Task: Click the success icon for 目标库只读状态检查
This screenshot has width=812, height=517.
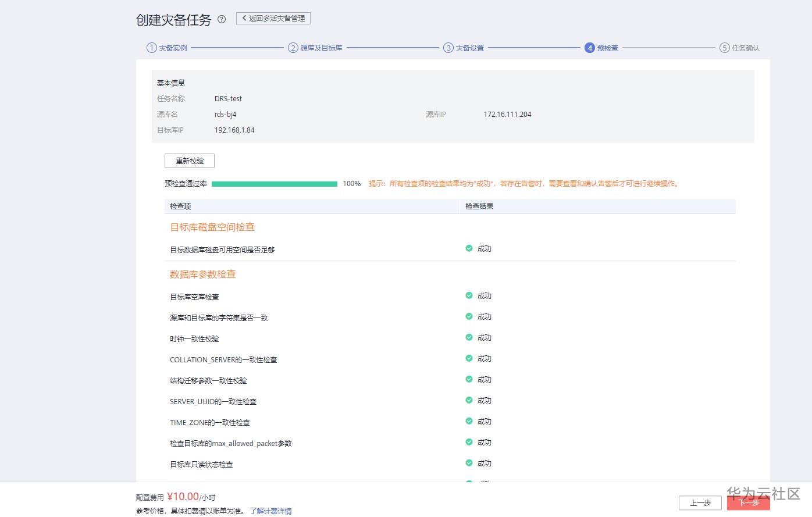Action: coord(469,463)
